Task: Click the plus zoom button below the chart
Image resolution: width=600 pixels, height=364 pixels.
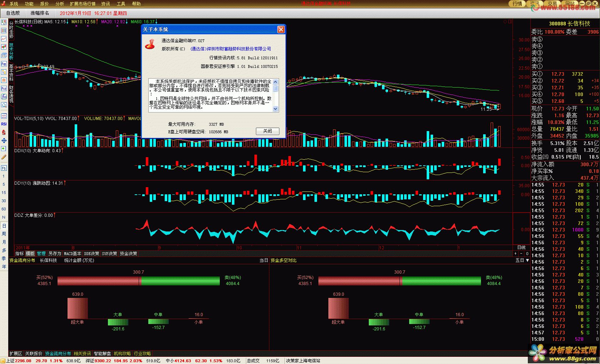Action: 516,253
